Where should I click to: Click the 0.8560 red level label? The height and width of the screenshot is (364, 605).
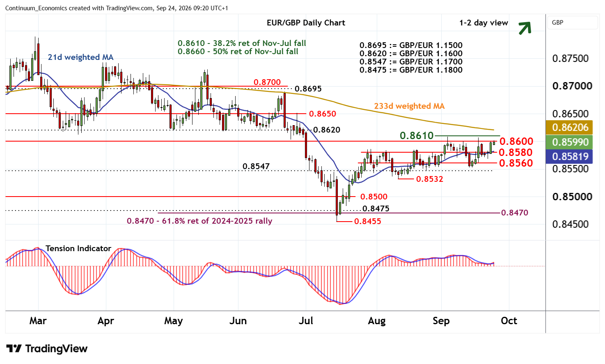(516, 163)
